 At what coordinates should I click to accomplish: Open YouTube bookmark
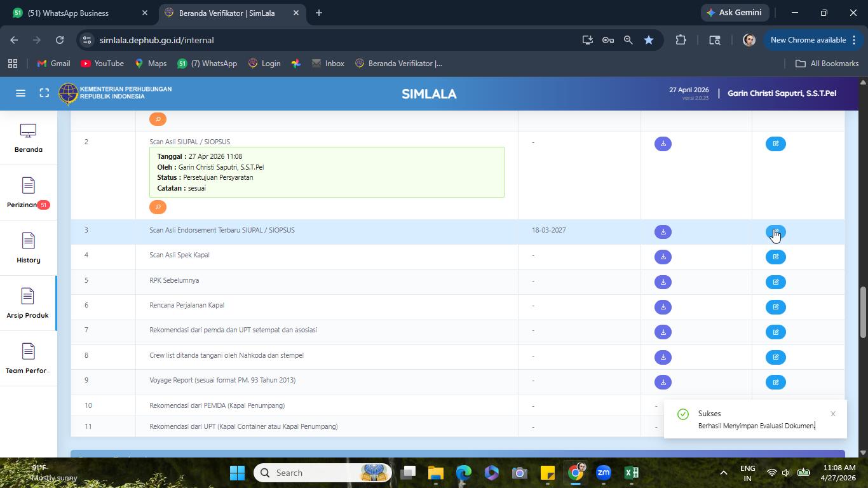tap(102, 64)
